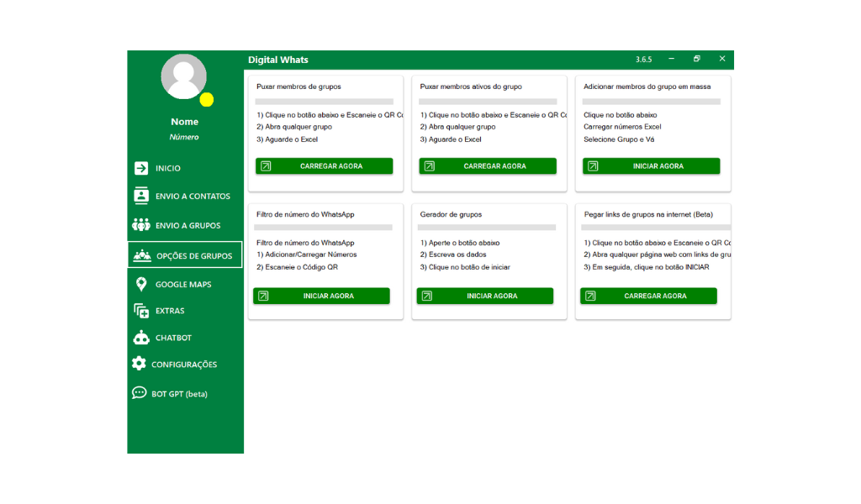Click the Chatbot robot icon
The height and width of the screenshot is (504, 861).
coord(141,338)
